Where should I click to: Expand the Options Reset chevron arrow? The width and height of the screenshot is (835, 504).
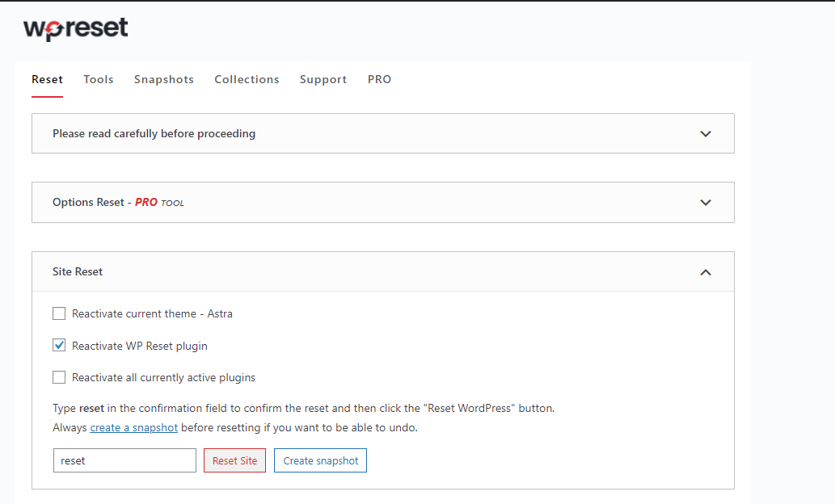click(706, 202)
